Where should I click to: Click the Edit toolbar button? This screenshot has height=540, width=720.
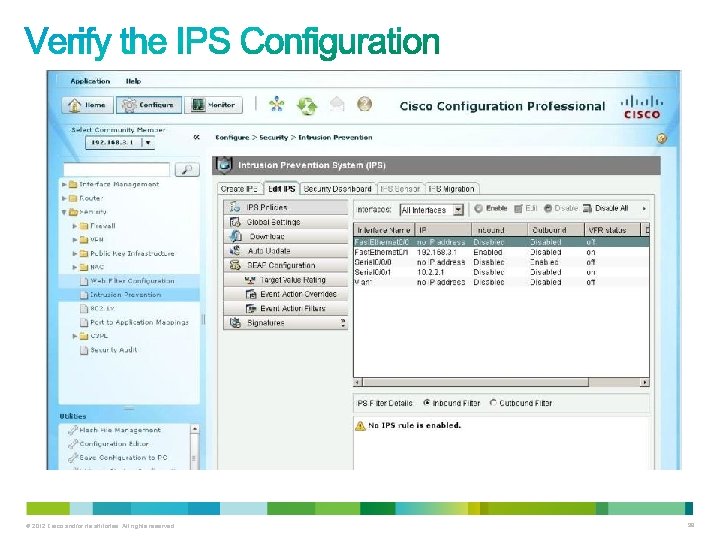point(526,209)
